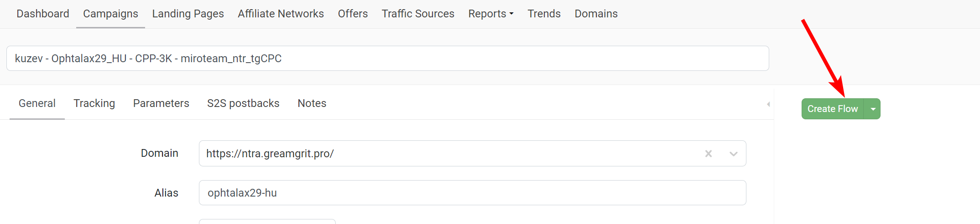Go to the Dashboard page
This screenshot has height=224, width=980.
(x=43, y=14)
